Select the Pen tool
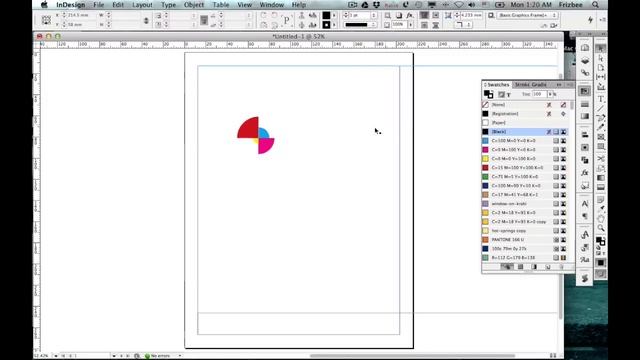 tap(600, 118)
